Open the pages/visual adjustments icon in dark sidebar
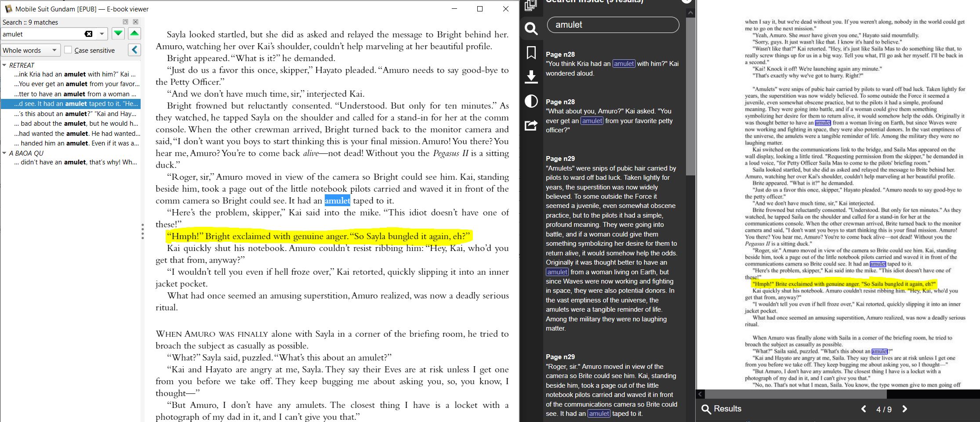This screenshot has width=980, height=422. tap(531, 5)
